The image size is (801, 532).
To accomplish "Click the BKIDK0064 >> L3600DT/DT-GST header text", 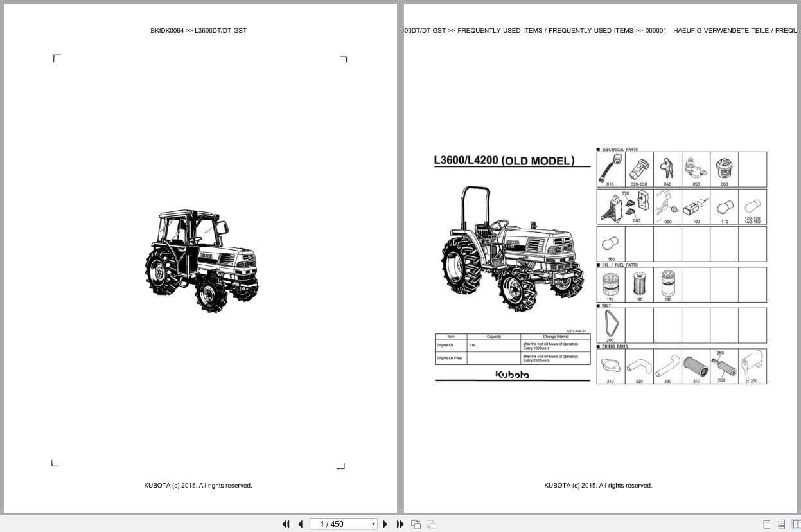I will pyautogui.click(x=198, y=31).
